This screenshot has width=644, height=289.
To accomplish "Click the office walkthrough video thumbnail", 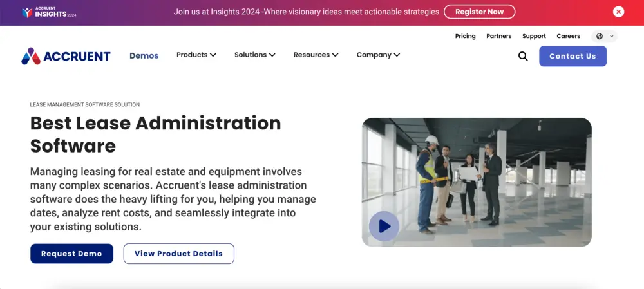I will coord(477,182).
